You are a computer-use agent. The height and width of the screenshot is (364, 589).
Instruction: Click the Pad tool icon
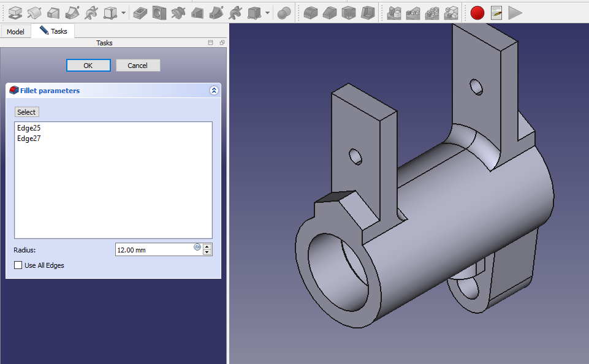[15, 12]
